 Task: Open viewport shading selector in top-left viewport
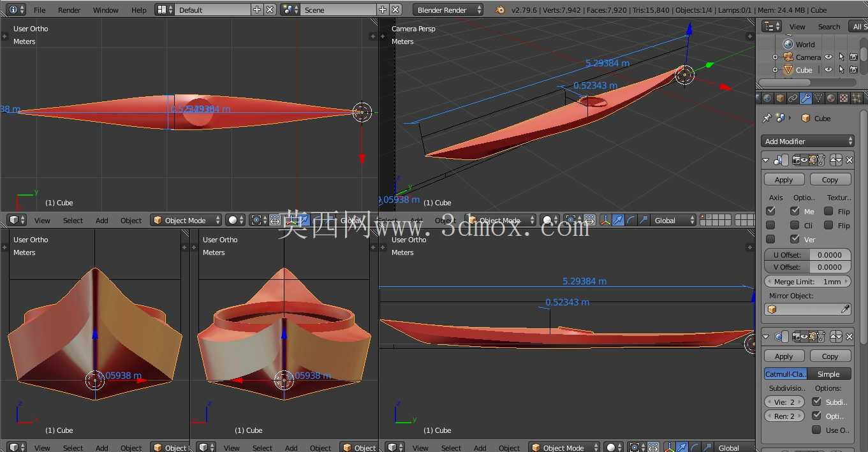[x=236, y=220]
